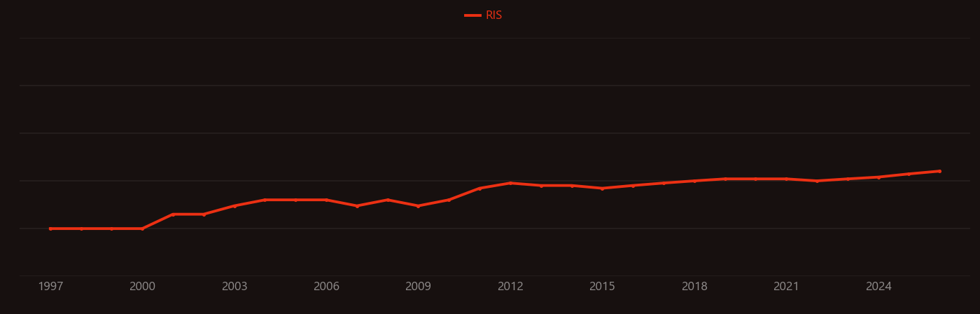Select RIS data point above 2003

pyautogui.click(x=234, y=206)
